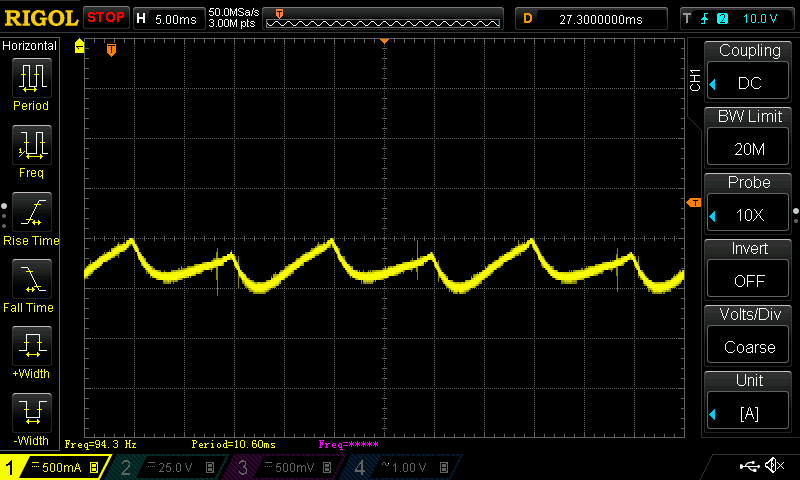800x480 pixels.
Task: Click the trigger level T marker at the right edge
Action: [694, 203]
